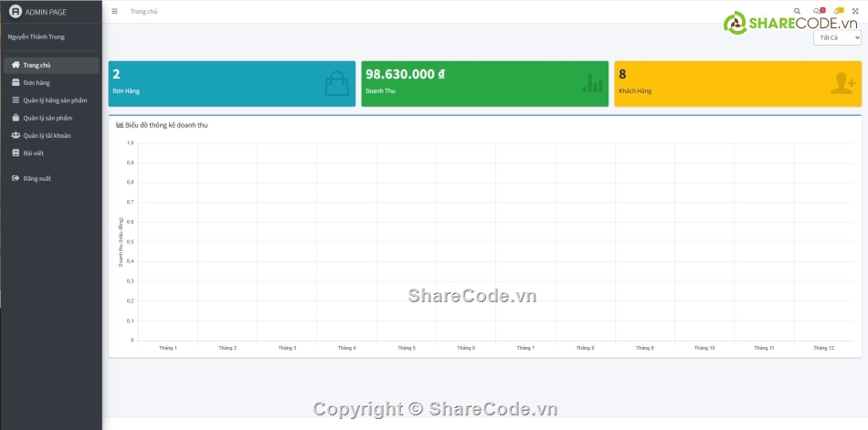Click the Tháng 1 axis label
Viewport: 868px width, 430px height.
click(168, 348)
